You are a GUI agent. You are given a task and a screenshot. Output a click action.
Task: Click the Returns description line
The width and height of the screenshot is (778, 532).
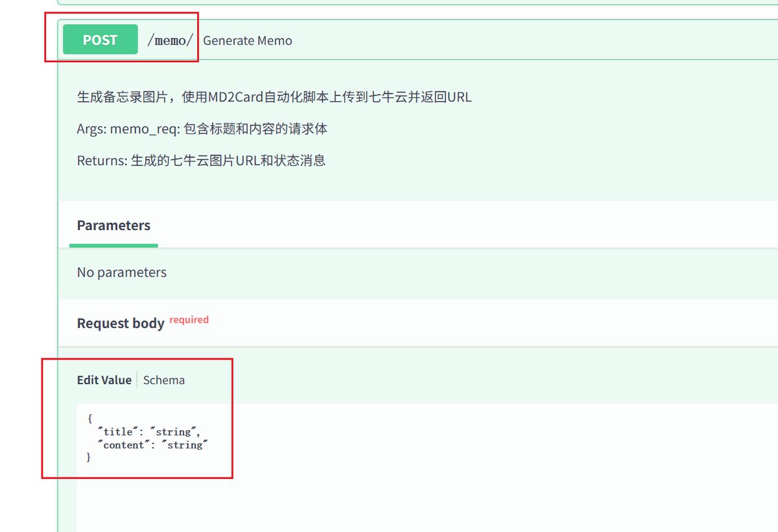[201, 161]
